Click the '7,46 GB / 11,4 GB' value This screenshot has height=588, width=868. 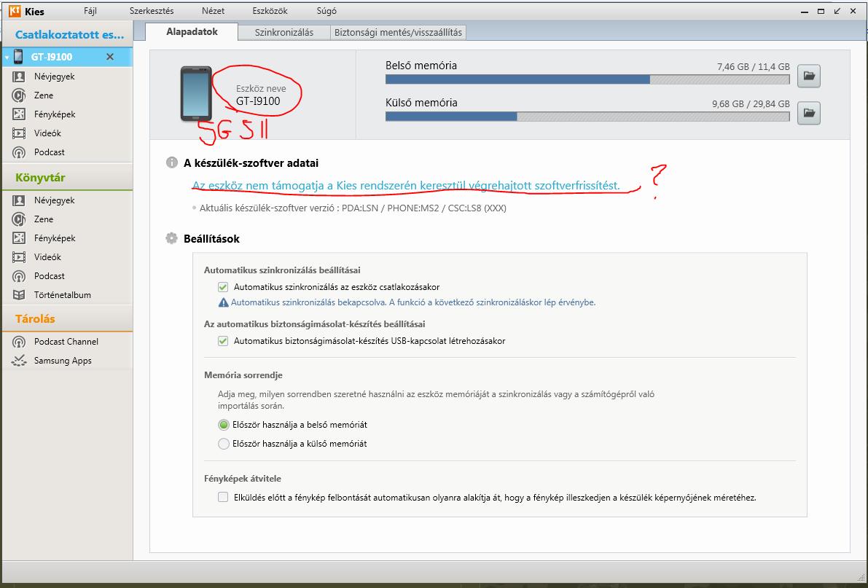pos(754,67)
